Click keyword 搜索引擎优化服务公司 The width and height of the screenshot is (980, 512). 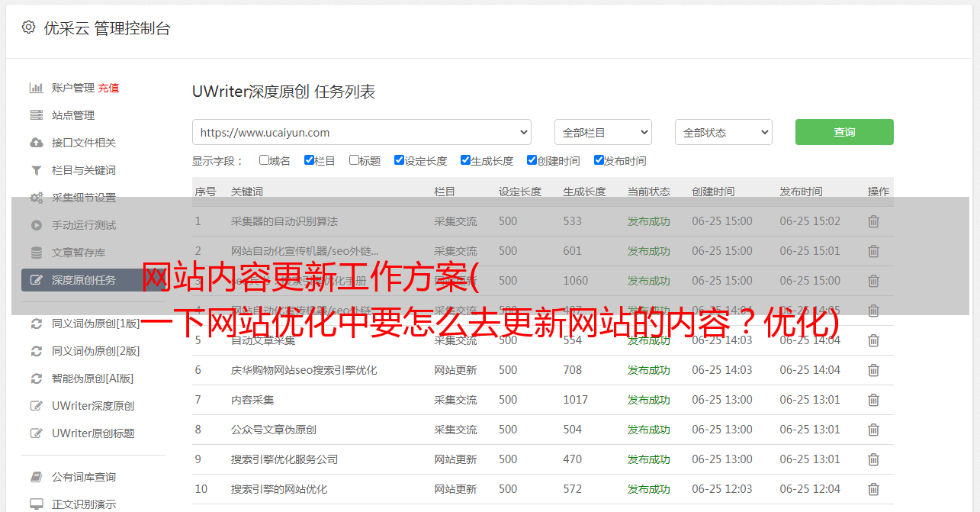[x=284, y=459]
